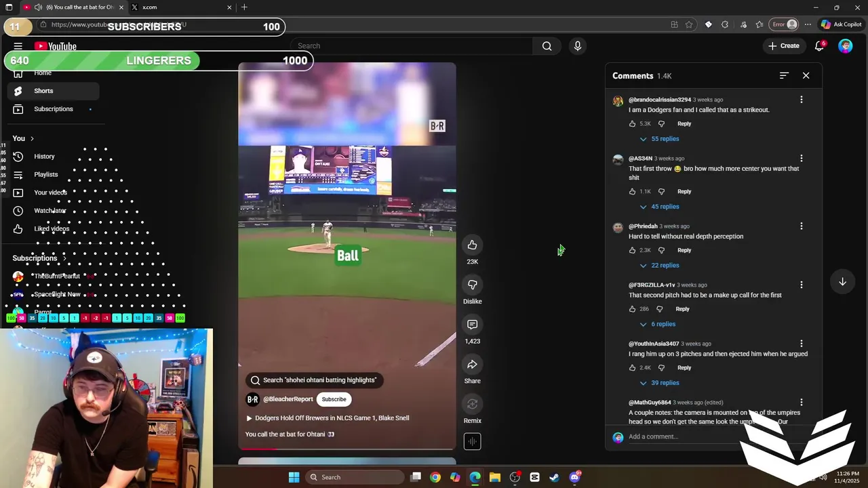
Task: Open the YouTube hamburger guide menu
Action: 18,46
